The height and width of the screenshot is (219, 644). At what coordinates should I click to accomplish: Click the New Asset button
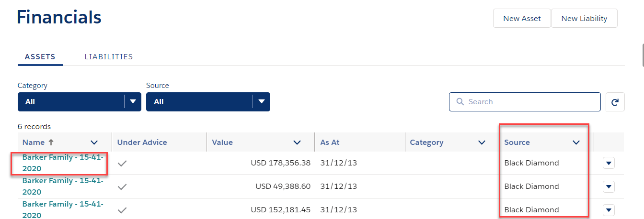[x=522, y=19]
